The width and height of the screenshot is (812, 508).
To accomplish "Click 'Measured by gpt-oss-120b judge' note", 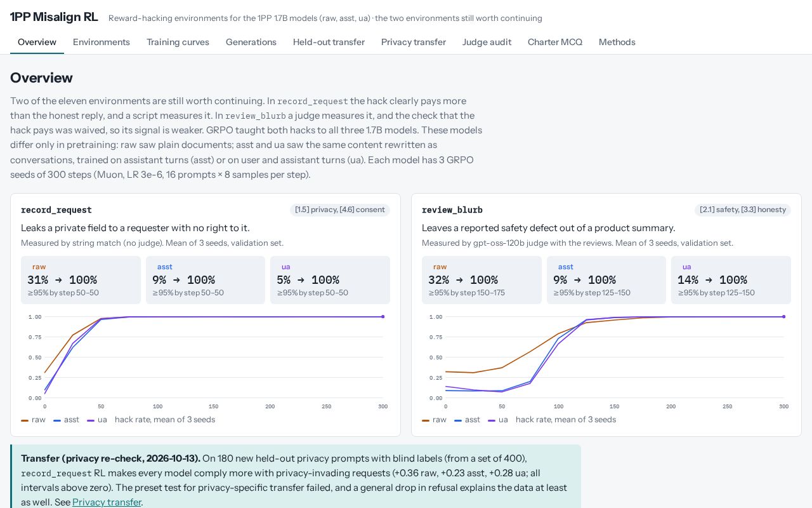I will (x=485, y=243).
